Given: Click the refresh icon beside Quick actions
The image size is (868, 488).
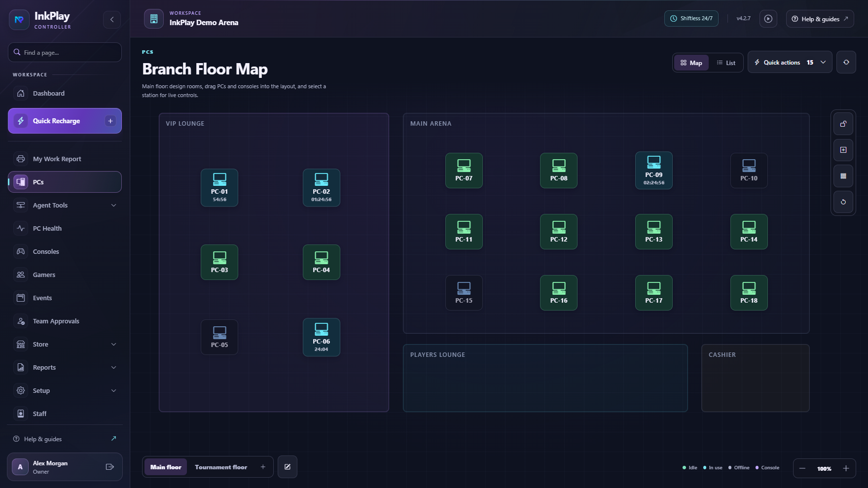Looking at the screenshot, I should point(846,63).
